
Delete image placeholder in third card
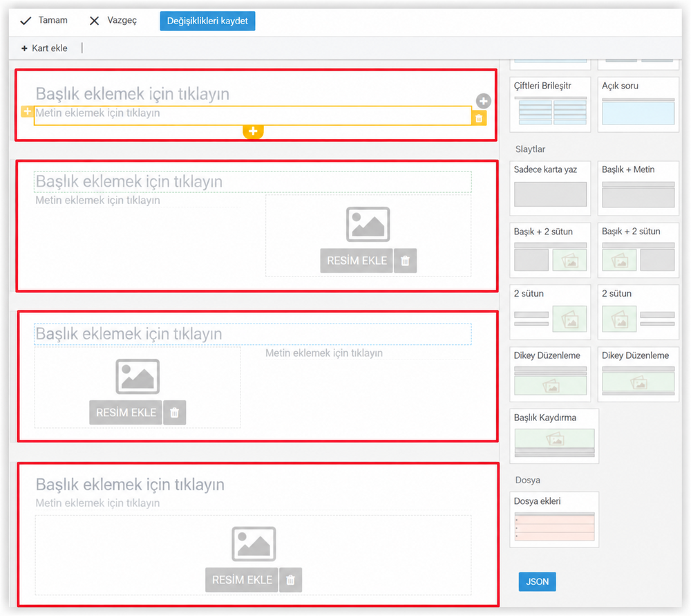coord(175,413)
